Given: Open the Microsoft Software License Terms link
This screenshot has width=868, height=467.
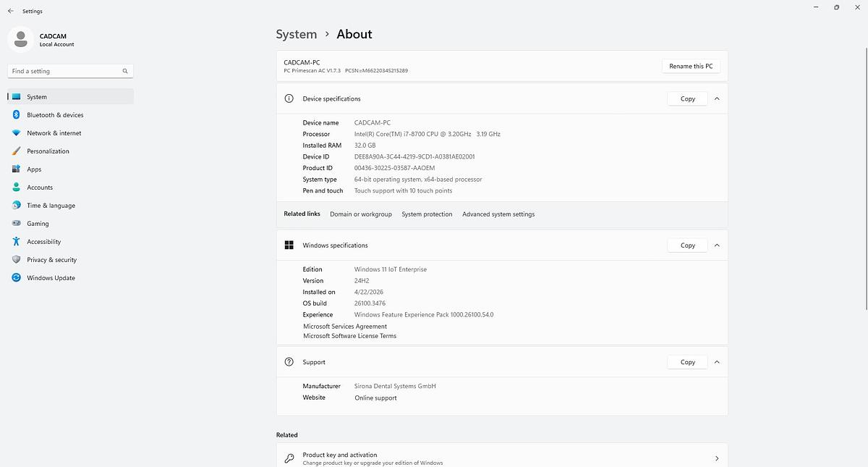Looking at the screenshot, I should [349, 336].
